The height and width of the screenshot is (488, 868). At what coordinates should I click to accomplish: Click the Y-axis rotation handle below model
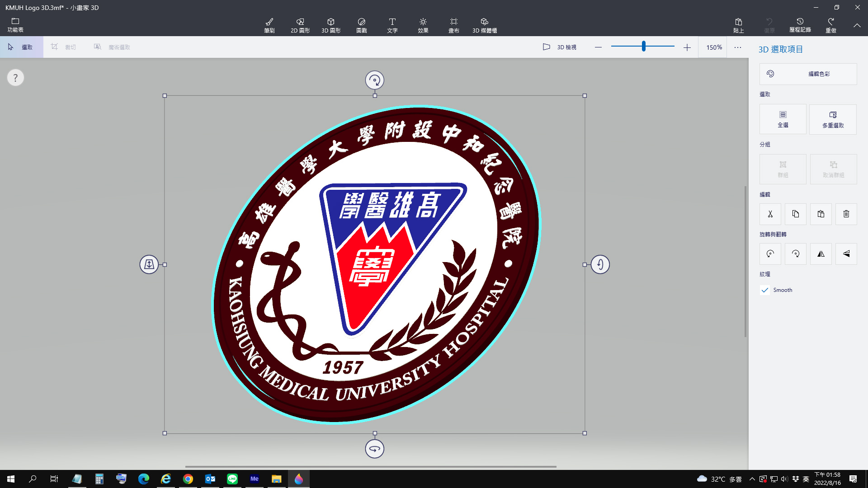pos(375,449)
